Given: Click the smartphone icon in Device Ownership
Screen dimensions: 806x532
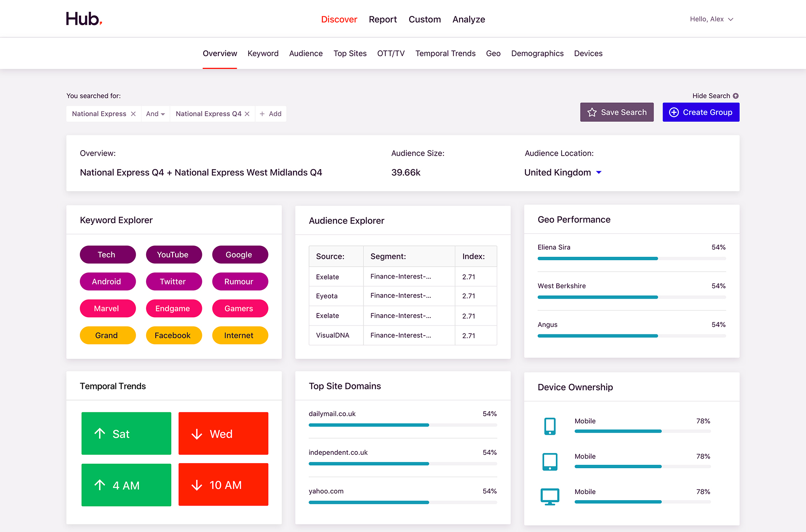Looking at the screenshot, I should (550, 426).
